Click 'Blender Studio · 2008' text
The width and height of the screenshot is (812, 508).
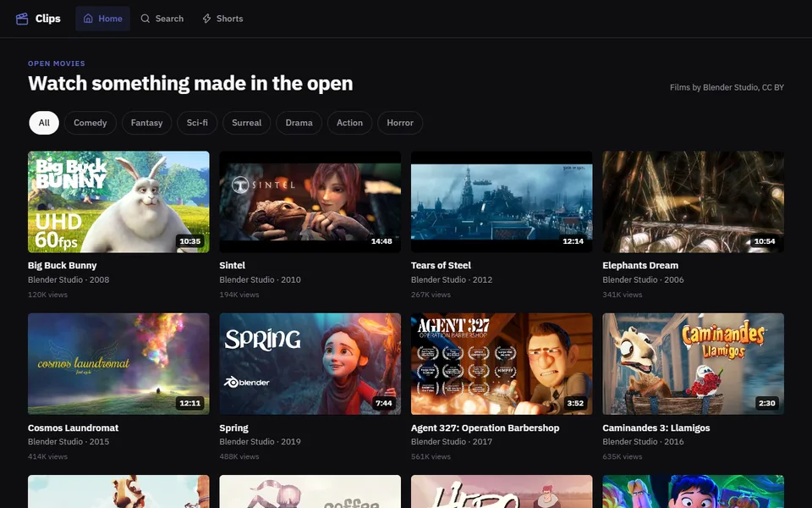pos(69,280)
